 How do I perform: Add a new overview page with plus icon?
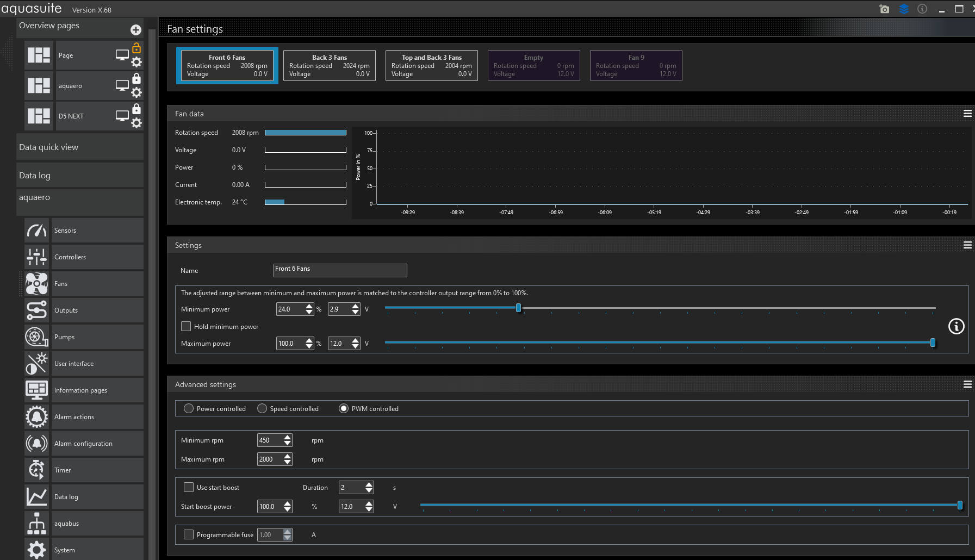pyautogui.click(x=136, y=30)
